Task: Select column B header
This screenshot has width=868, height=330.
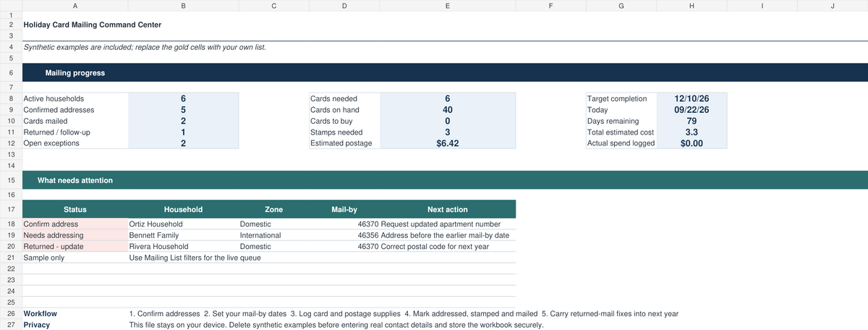Action: [183, 6]
